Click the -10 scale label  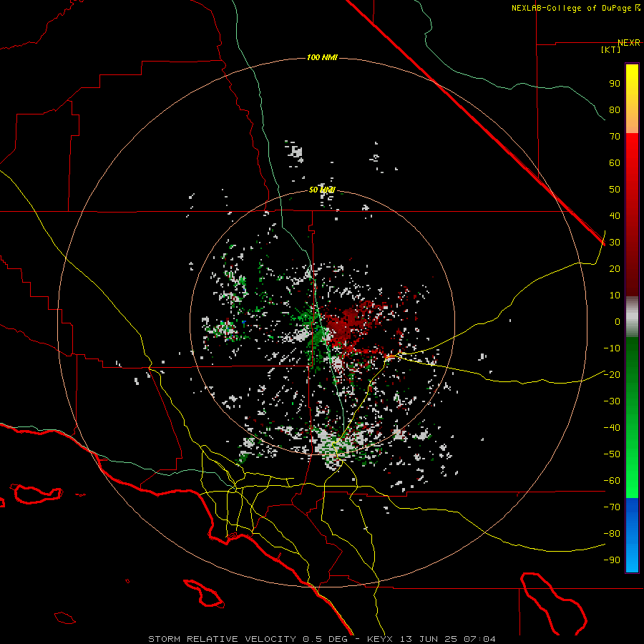click(612, 348)
